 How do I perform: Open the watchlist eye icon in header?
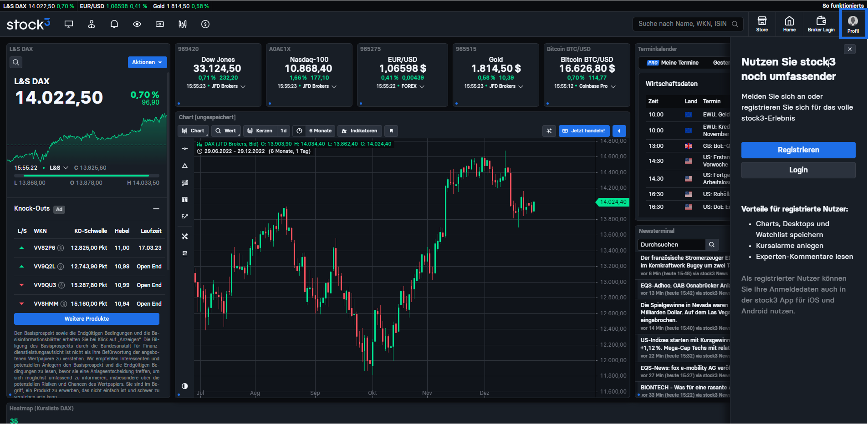tap(137, 24)
